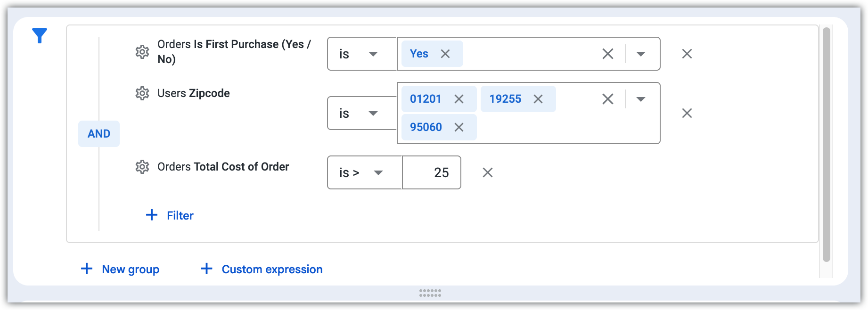868x310 pixels.
Task: Expand the zipcode value suggestions dropdown arrow
Action: [641, 99]
